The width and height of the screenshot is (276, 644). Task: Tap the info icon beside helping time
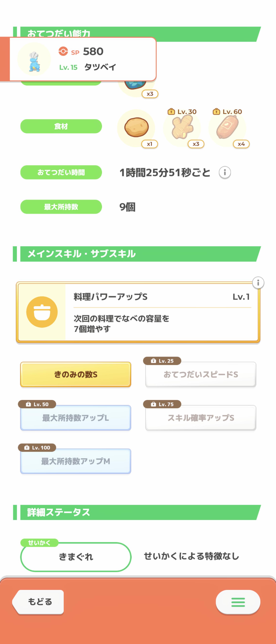224,173
